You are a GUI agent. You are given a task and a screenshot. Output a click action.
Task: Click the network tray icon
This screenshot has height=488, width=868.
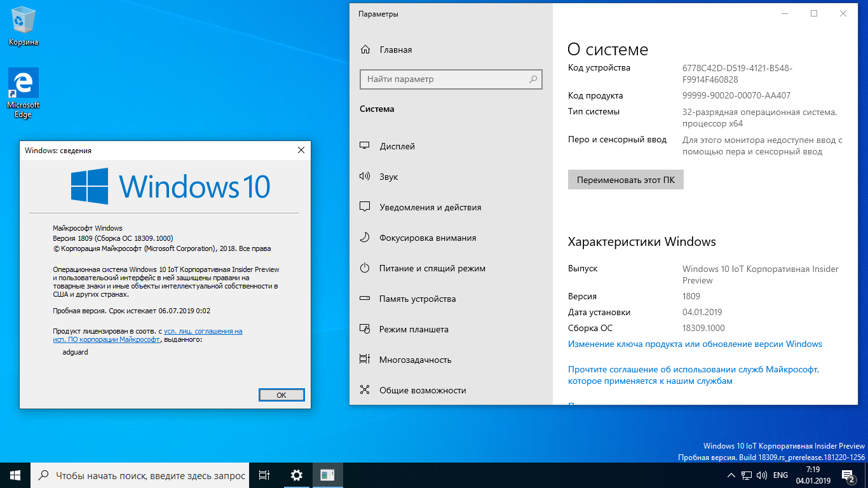(x=747, y=475)
